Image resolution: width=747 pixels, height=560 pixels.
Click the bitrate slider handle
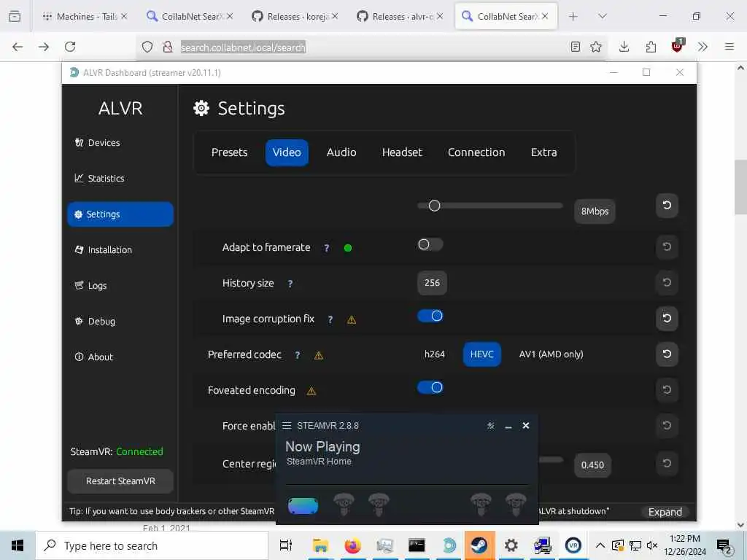coord(434,206)
